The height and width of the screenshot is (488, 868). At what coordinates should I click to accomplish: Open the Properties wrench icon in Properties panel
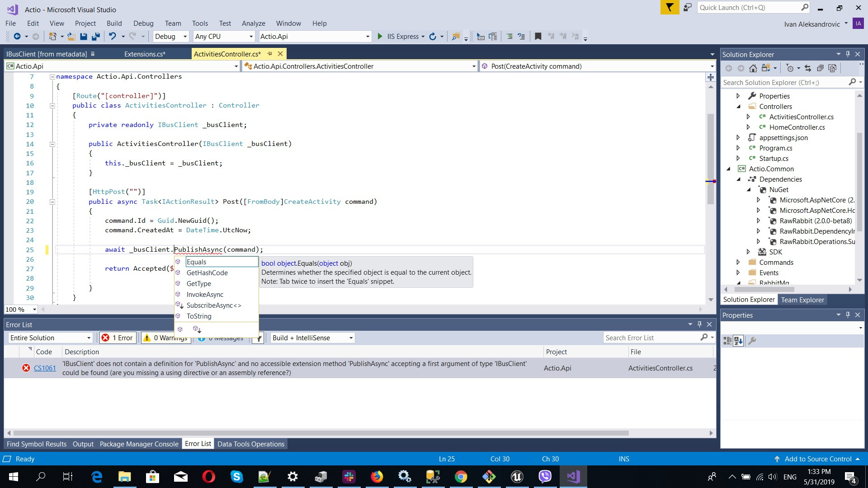752,341
